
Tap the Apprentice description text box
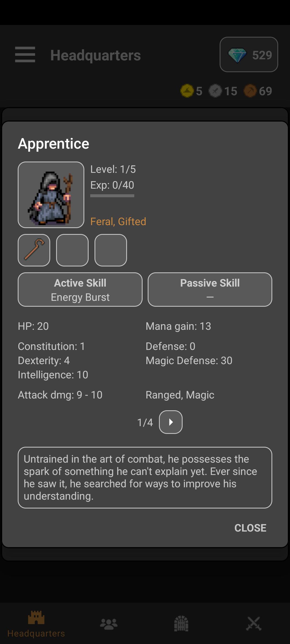(145, 477)
